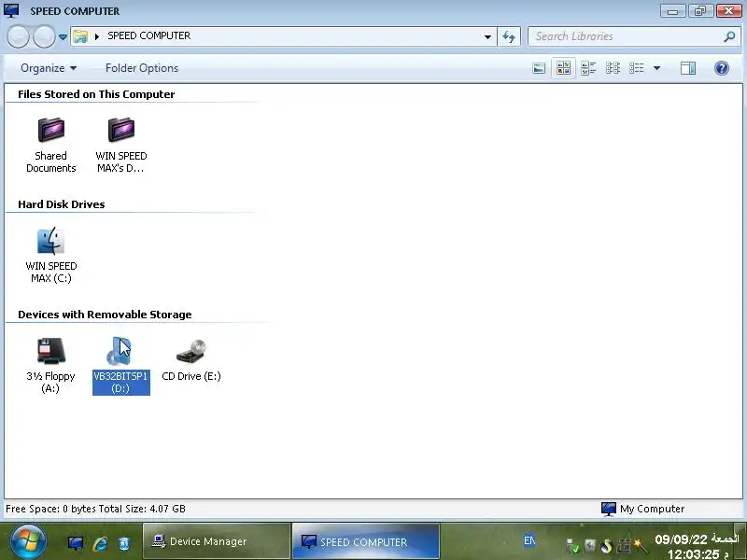
Task: Click My Computer in the status bar
Action: [642, 509]
